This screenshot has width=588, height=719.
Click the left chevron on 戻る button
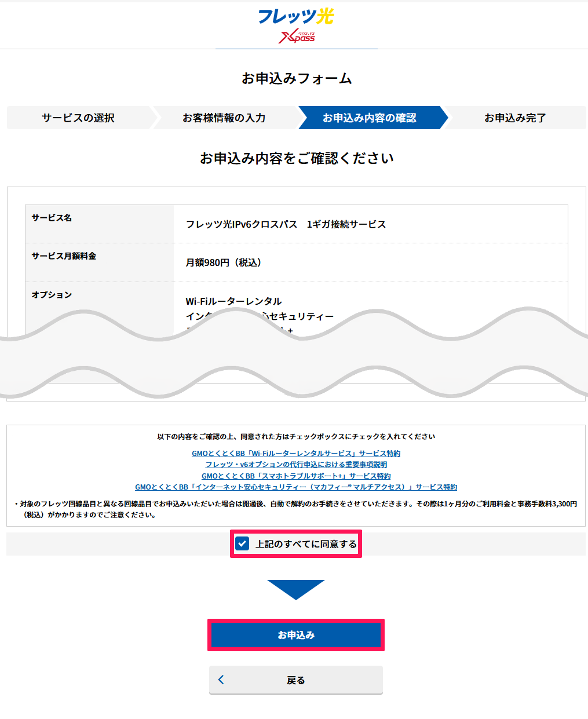pos(221,680)
